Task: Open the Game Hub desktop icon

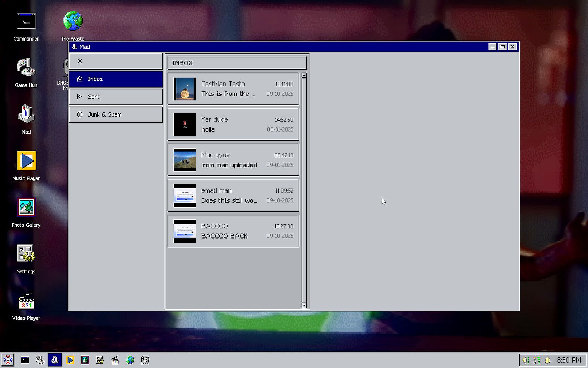Action: 26,68
